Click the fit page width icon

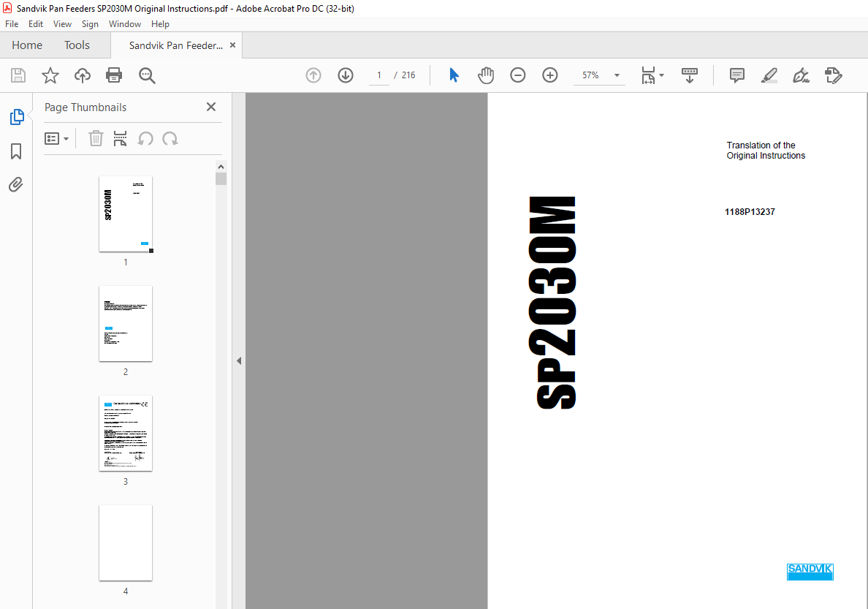click(x=648, y=75)
